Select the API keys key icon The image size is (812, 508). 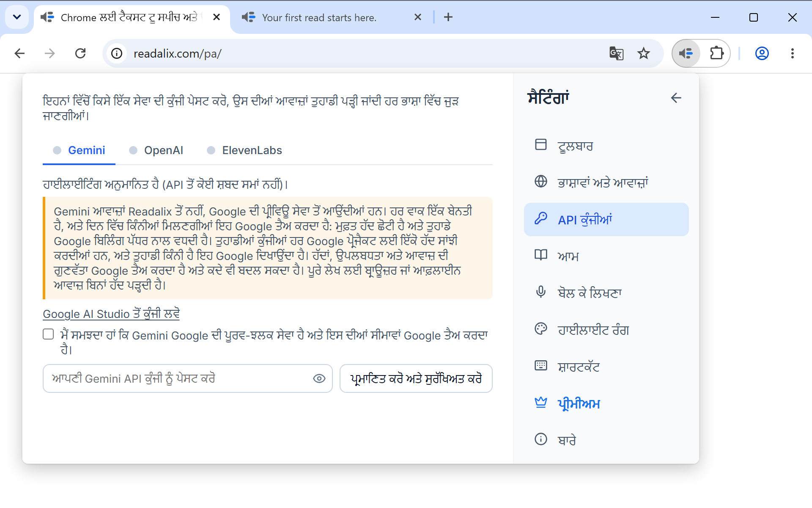click(540, 219)
